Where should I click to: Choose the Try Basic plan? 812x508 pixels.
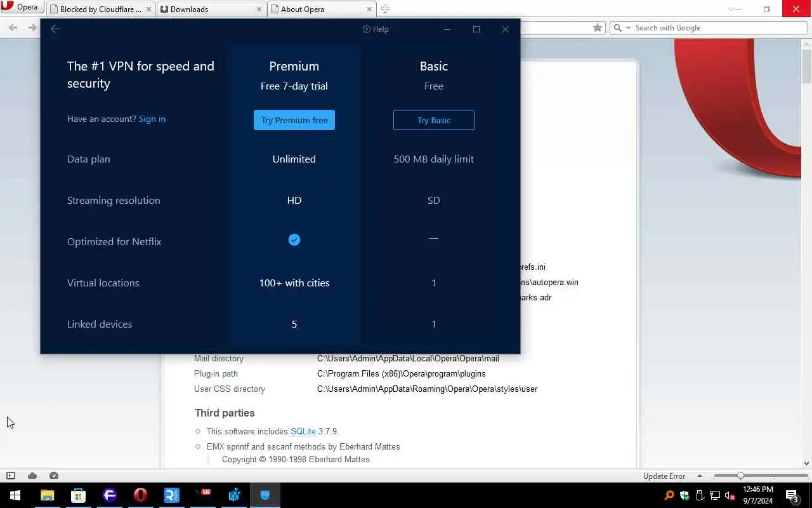tap(434, 120)
